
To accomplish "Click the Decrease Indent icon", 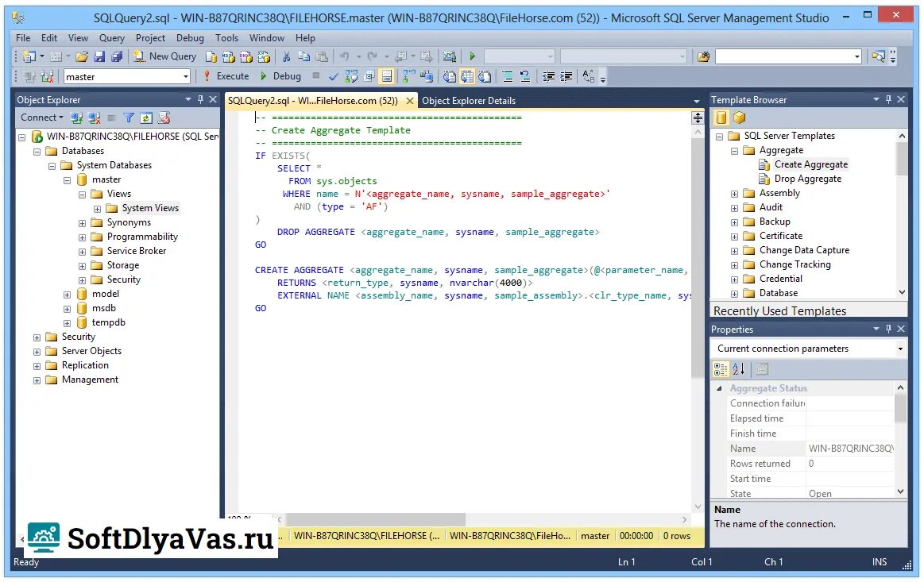I will (x=549, y=76).
